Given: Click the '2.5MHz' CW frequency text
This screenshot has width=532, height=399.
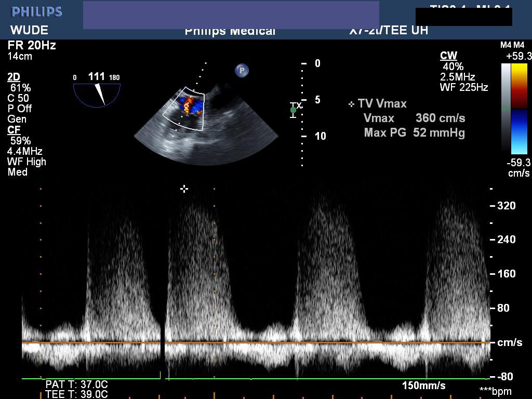Looking at the screenshot, I should 458,77.
